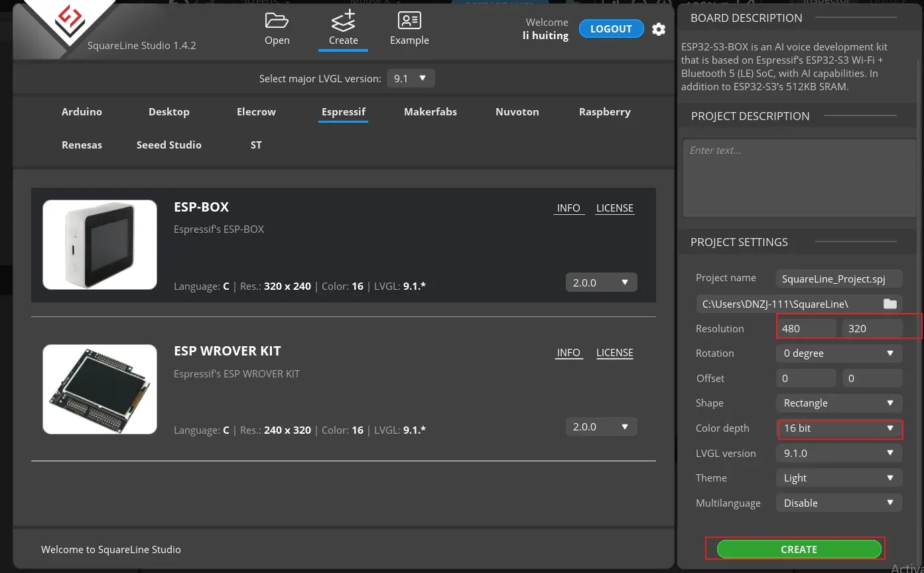This screenshot has height=573, width=924.
Task: Switch to the Raspberry tab
Action: coord(604,112)
